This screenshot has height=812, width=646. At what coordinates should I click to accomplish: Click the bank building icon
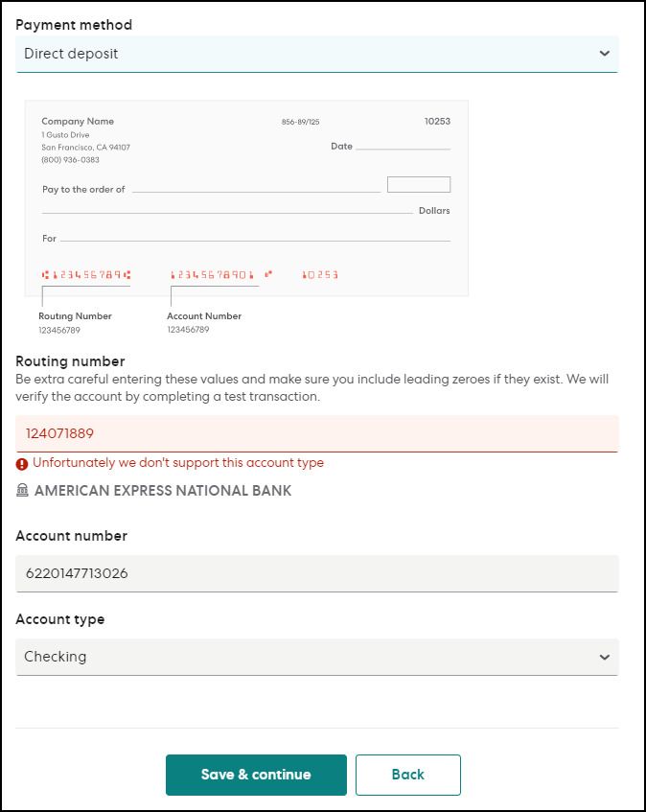tap(23, 491)
